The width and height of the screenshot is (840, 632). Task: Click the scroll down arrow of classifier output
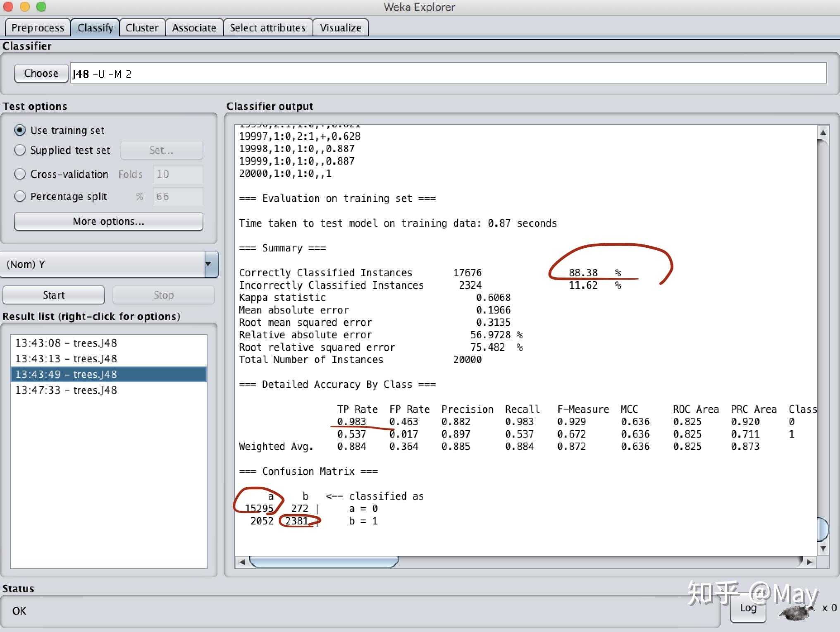click(823, 548)
